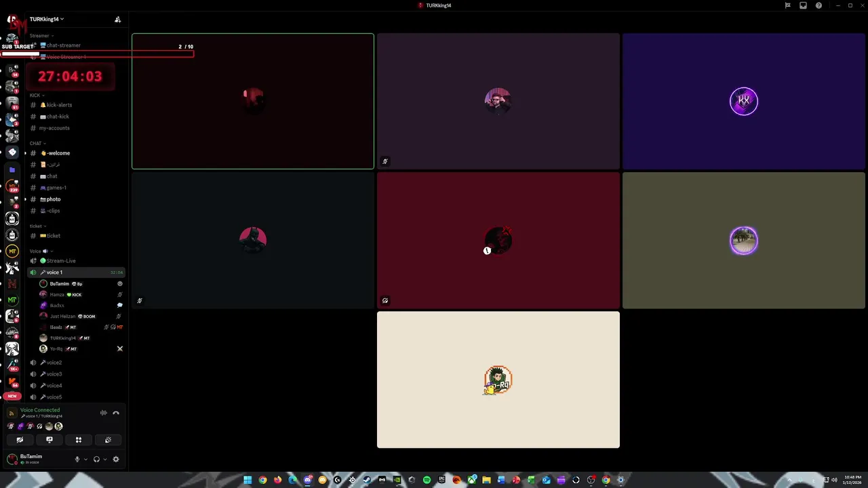Image resolution: width=868 pixels, height=488 pixels.
Task: Select TURKking14 in the voice member list
Action: click(80, 338)
